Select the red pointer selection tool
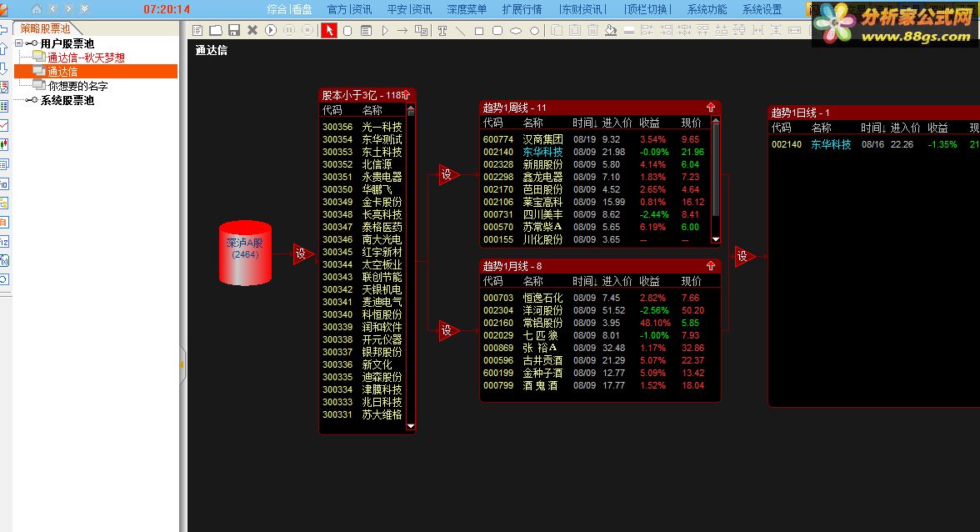Image resolution: width=980 pixels, height=532 pixels. [x=328, y=30]
